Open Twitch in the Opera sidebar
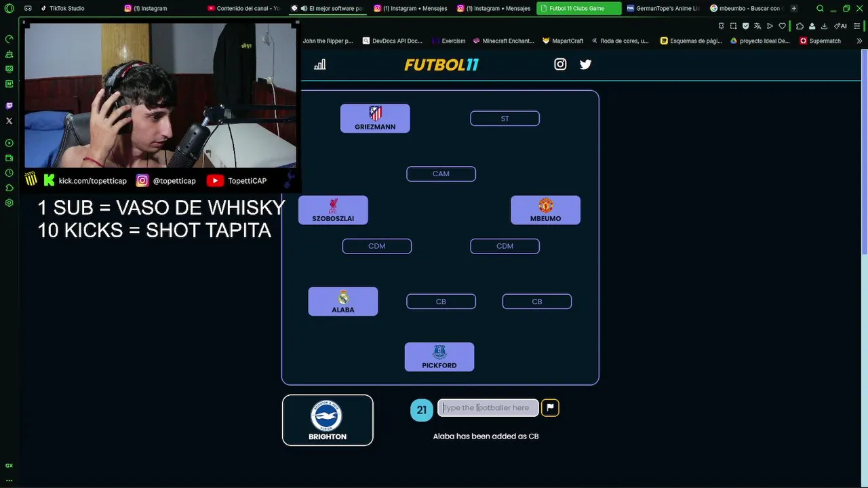The width and height of the screenshot is (868, 488). (9, 106)
